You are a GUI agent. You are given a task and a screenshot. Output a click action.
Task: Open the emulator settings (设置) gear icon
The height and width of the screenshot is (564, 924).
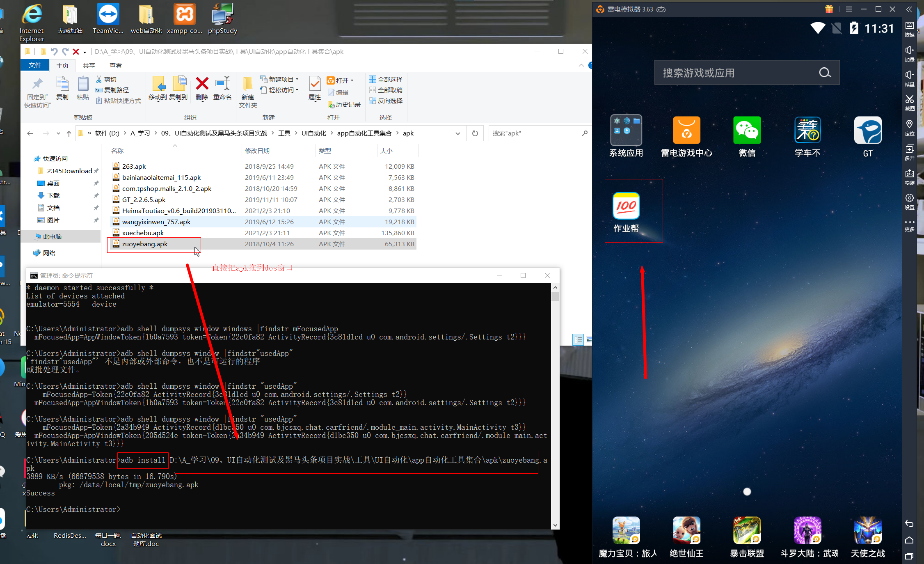(x=909, y=198)
